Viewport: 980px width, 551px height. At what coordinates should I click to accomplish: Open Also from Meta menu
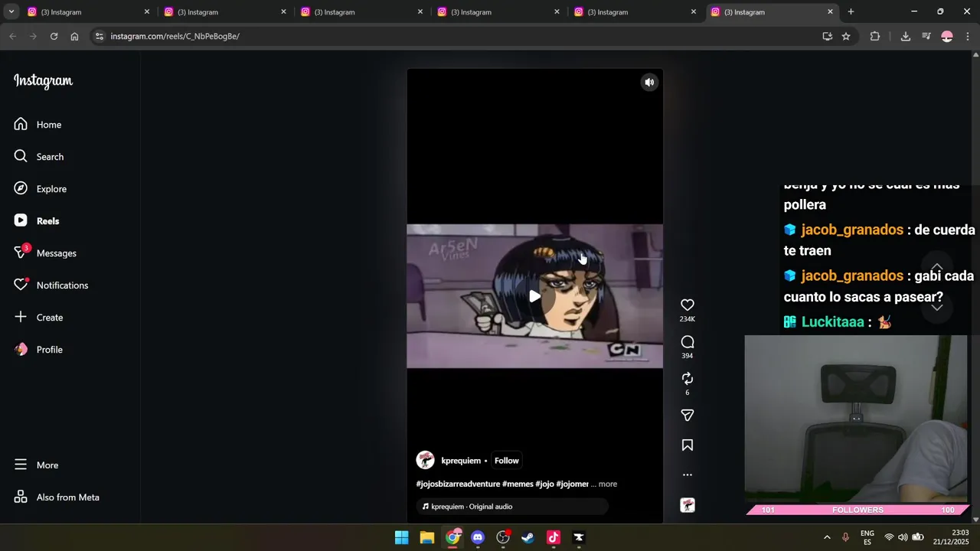tap(57, 497)
